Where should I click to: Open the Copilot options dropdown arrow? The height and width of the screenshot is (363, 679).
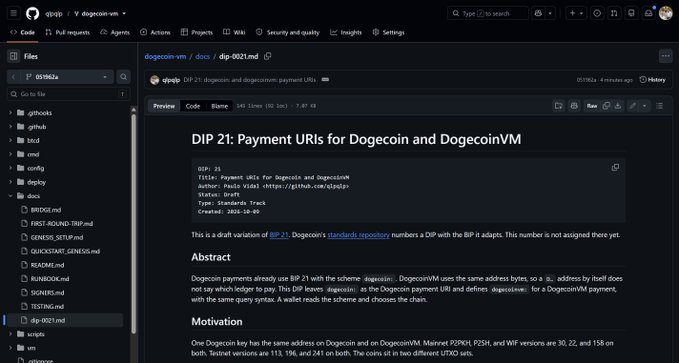550,13
